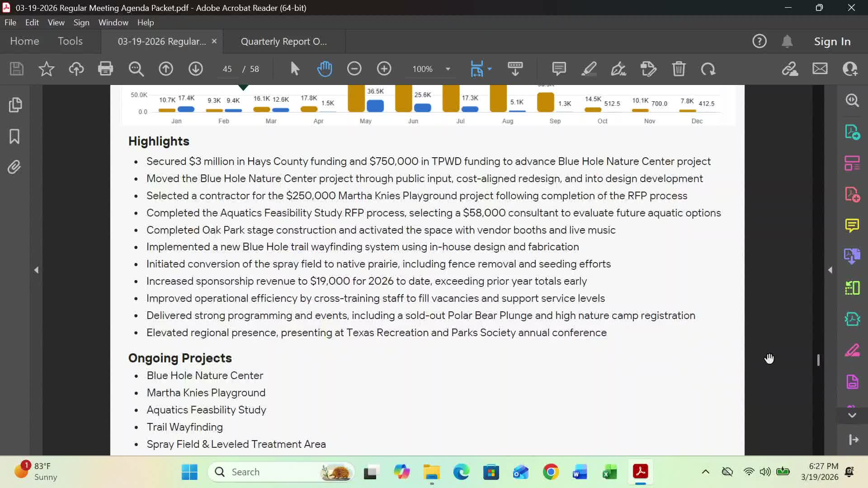This screenshot has height=488, width=868.
Task: Open the View menu
Action: pos(56,22)
